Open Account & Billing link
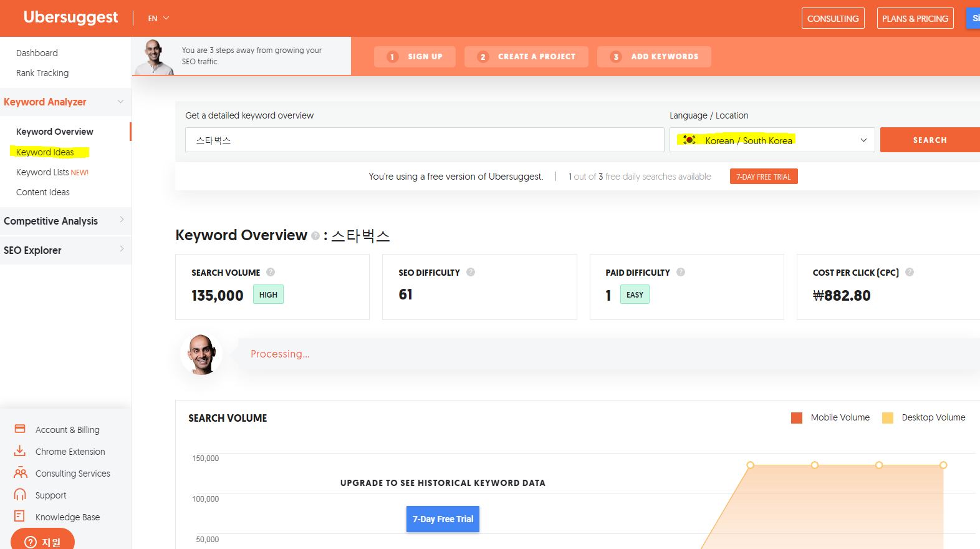 (67, 430)
